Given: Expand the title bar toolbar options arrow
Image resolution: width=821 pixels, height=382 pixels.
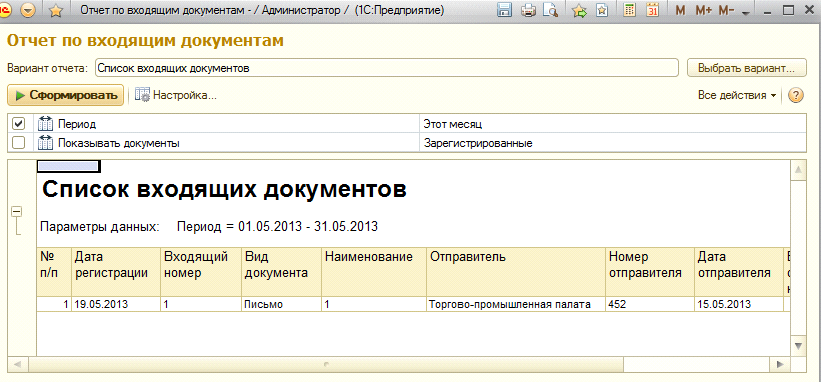Looking at the screenshot, I should coord(747,13).
